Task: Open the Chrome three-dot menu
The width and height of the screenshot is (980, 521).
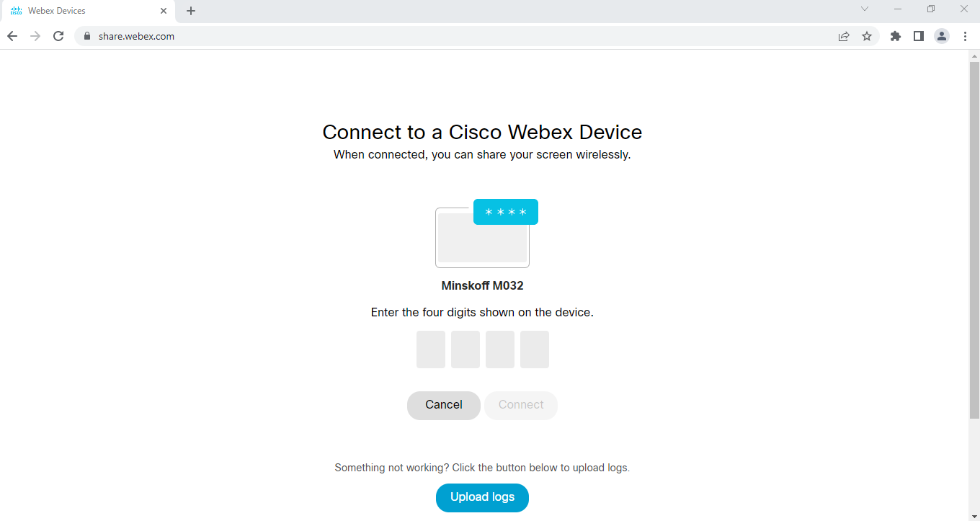Action: click(965, 36)
